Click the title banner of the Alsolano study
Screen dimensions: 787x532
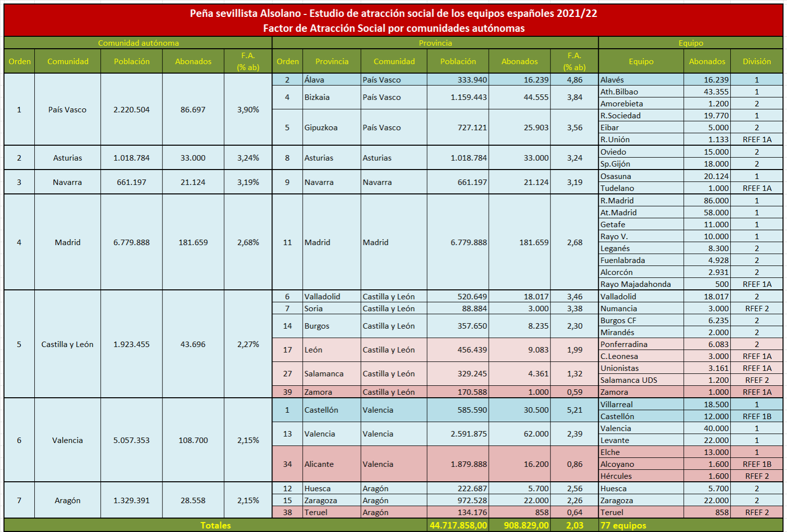pos(393,20)
